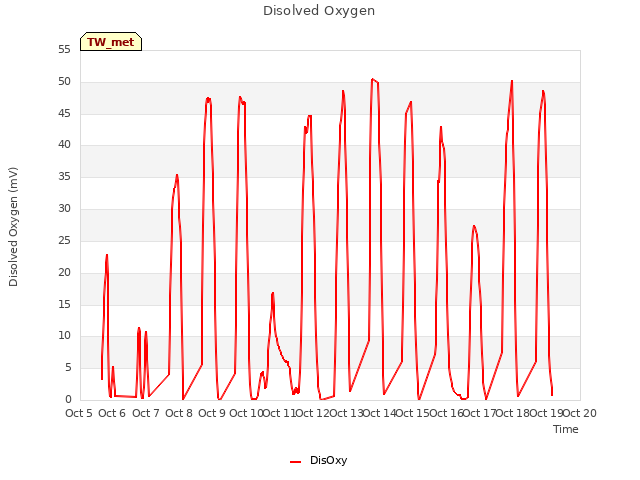
Task: Click the y-axis tick label 45
Action: click(x=64, y=113)
